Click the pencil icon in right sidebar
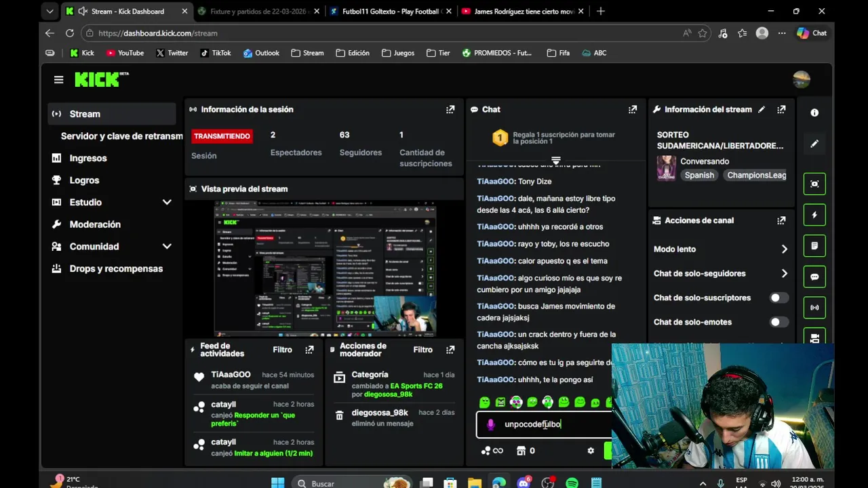Viewport: 868px width, 488px height. pos(814,144)
